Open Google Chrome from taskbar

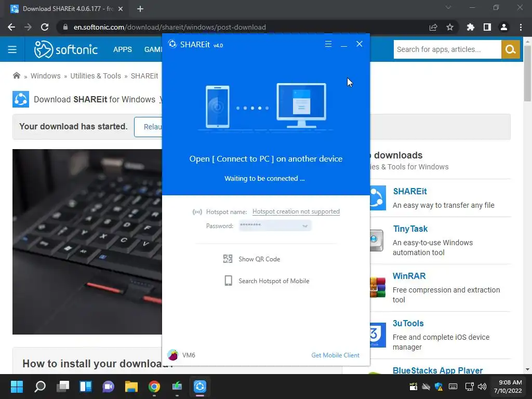click(154, 387)
